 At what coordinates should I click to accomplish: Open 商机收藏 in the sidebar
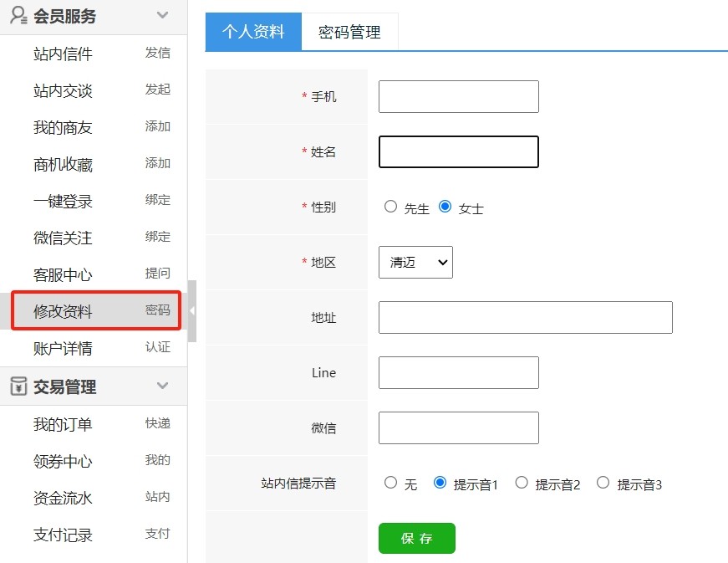tap(63, 165)
